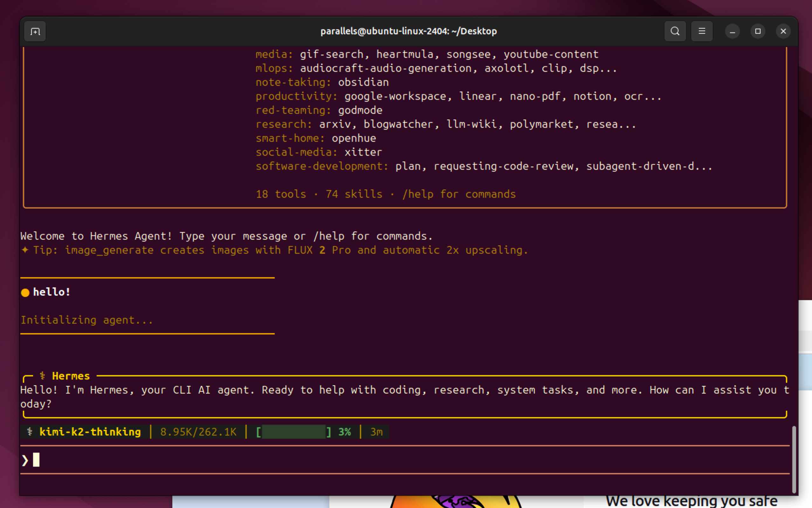Click the prompt chevron symbol

tap(25, 460)
